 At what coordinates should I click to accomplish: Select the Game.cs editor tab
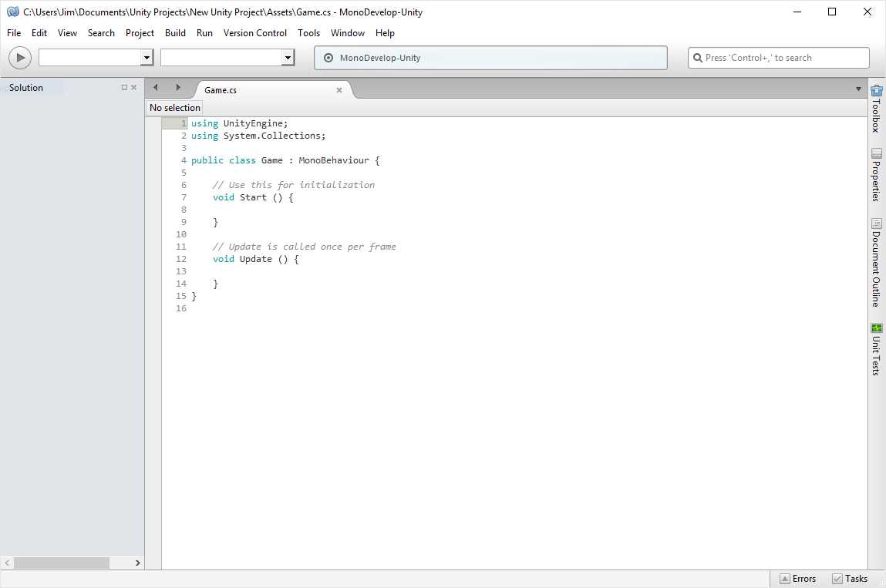click(220, 89)
